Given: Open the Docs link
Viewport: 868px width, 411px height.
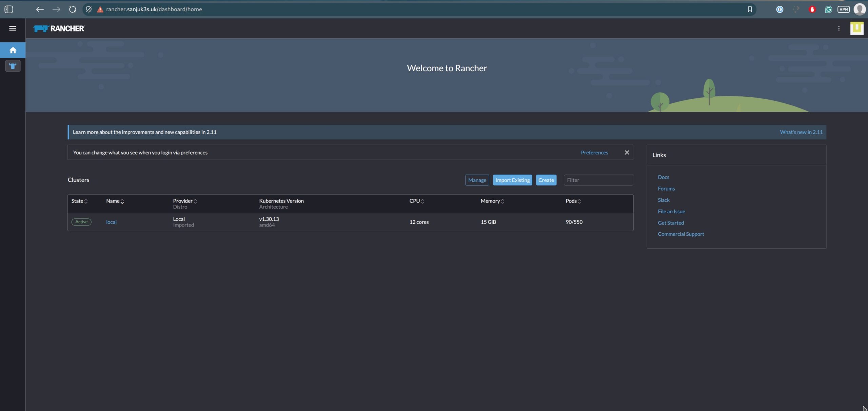Looking at the screenshot, I should point(663,177).
